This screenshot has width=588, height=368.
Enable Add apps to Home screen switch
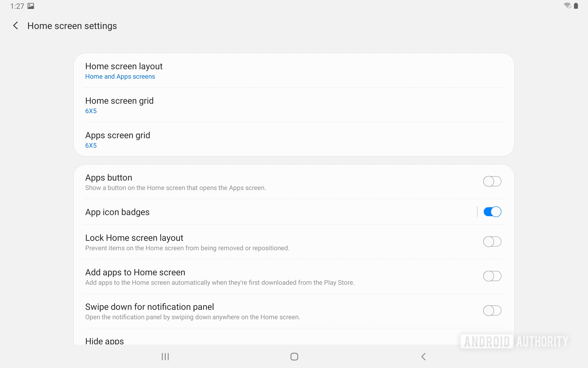[492, 276]
